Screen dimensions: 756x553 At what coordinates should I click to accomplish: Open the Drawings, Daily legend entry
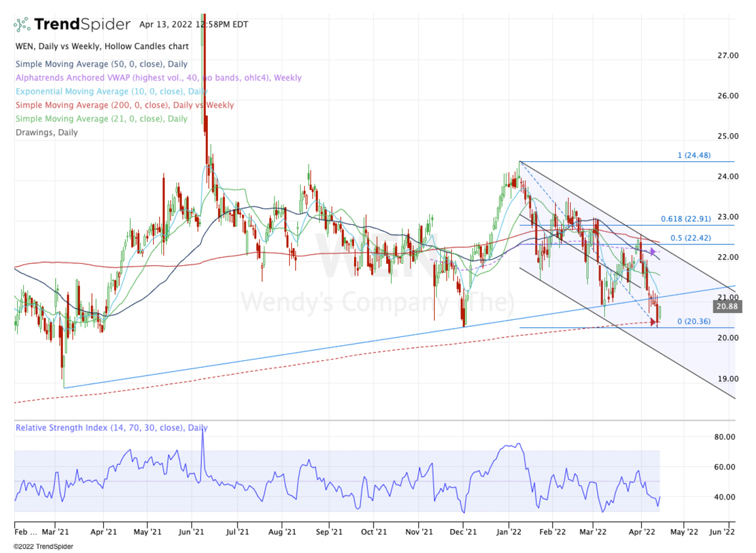pyautogui.click(x=47, y=133)
